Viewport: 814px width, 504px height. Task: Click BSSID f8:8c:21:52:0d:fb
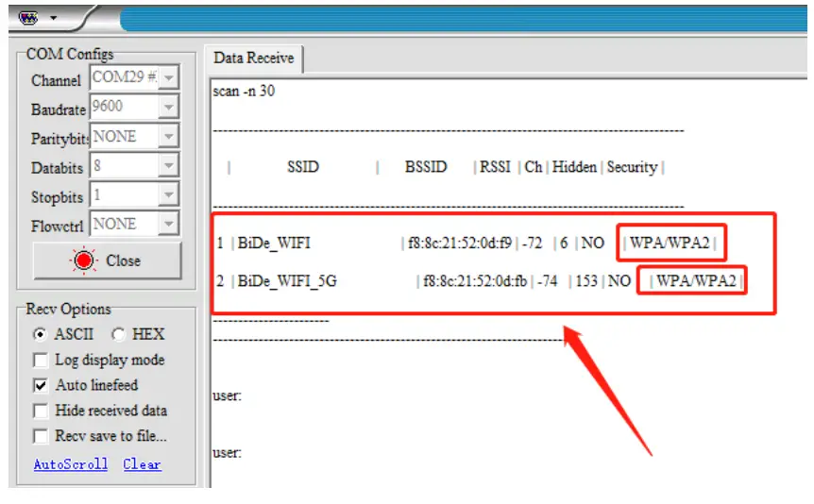(x=475, y=281)
